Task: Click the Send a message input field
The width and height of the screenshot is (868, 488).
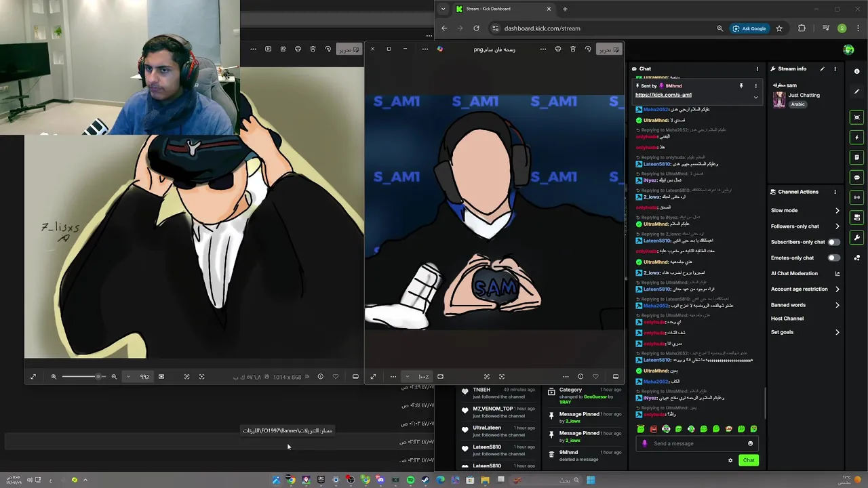Action: click(x=697, y=443)
